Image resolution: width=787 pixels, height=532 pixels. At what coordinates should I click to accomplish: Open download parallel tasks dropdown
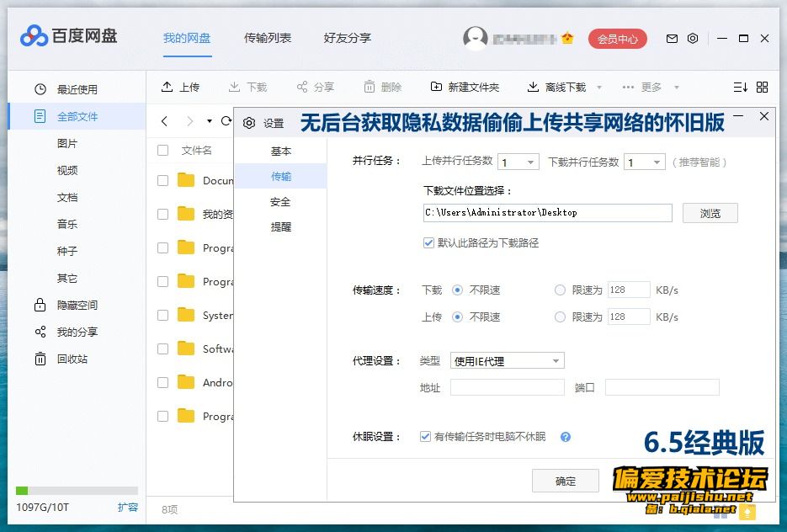(645, 162)
